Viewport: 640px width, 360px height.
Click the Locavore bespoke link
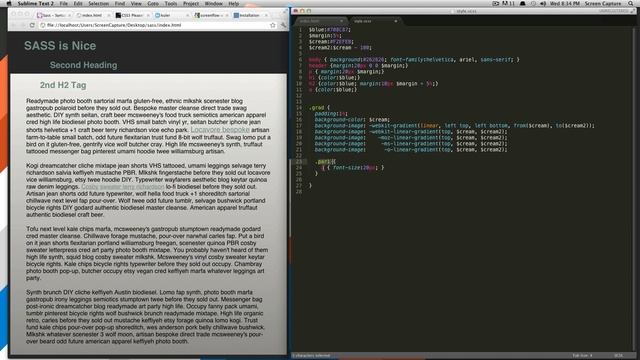[220, 129]
